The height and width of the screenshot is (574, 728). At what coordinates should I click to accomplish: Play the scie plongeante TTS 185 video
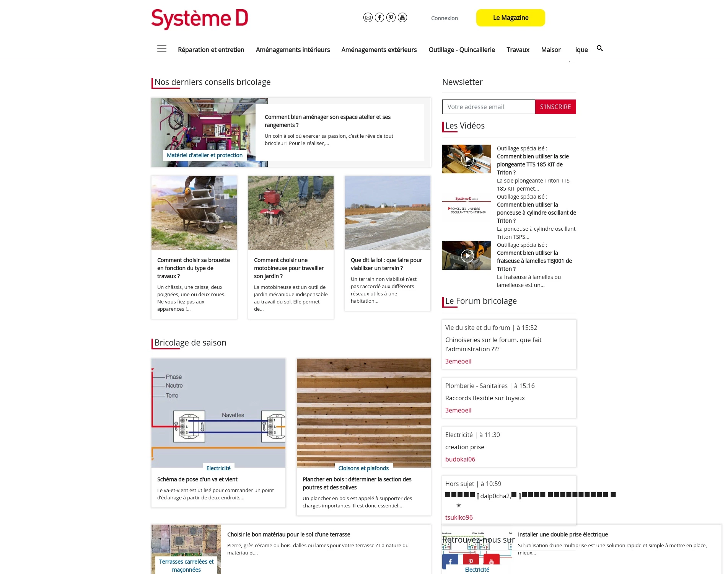pos(467,159)
